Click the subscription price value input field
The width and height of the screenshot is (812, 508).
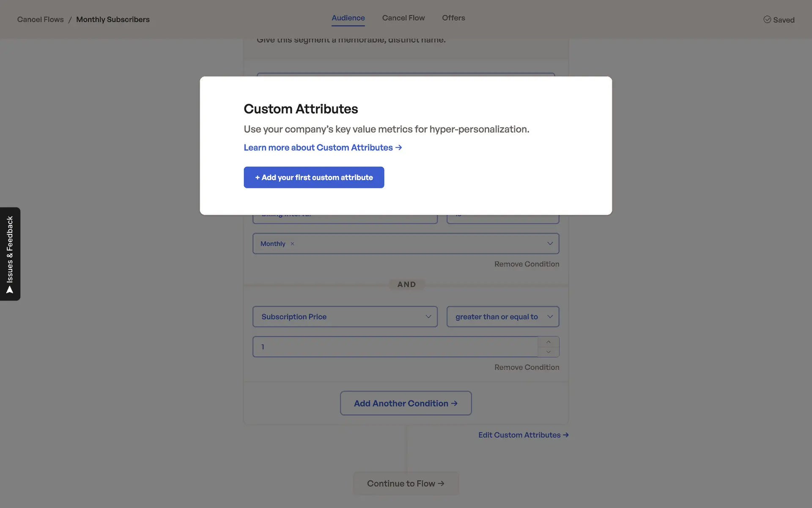coord(395,347)
